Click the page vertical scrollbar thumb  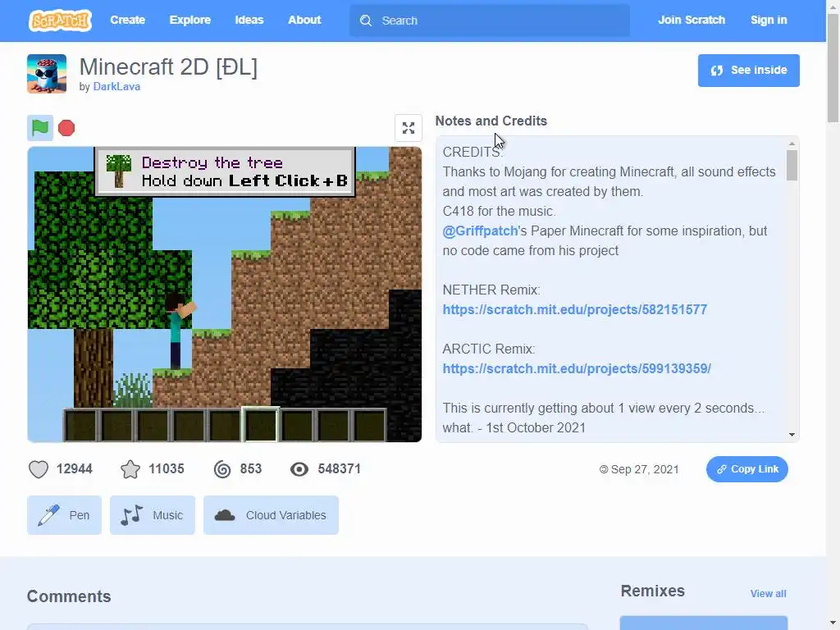pos(833,67)
